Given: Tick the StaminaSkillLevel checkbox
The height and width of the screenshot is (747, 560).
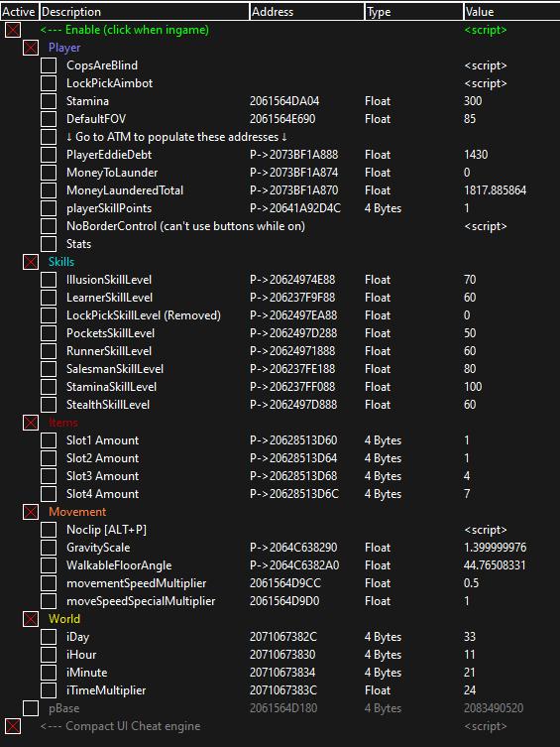Looking at the screenshot, I should (49, 387).
